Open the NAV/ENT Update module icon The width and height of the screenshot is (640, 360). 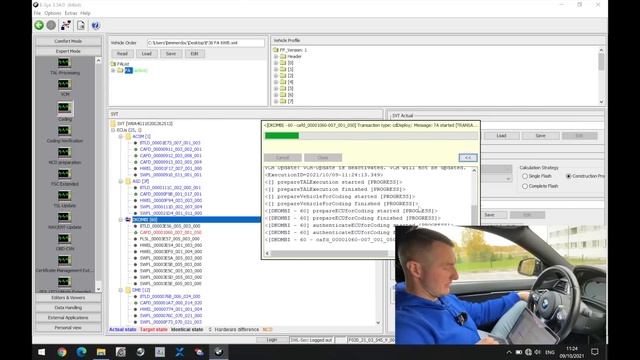click(x=64, y=217)
